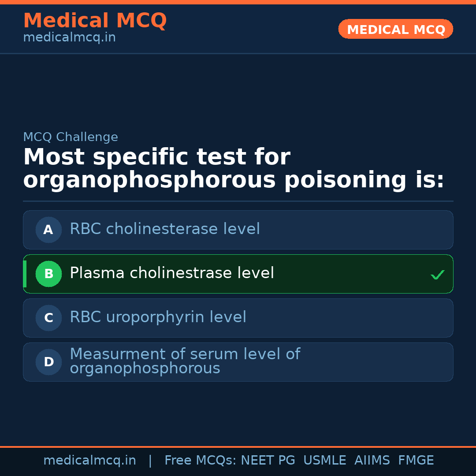Select the green B letter circle
The image size is (476, 476).
[48, 274]
